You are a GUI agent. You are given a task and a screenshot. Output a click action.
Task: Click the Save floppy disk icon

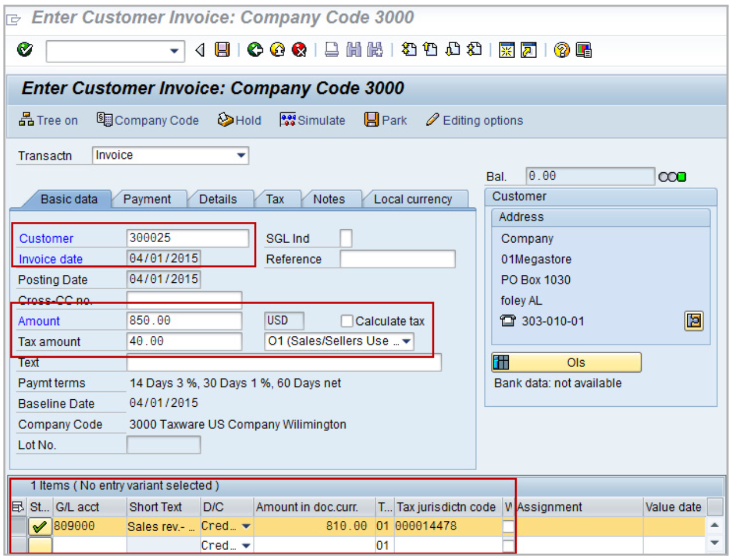(222, 50)
